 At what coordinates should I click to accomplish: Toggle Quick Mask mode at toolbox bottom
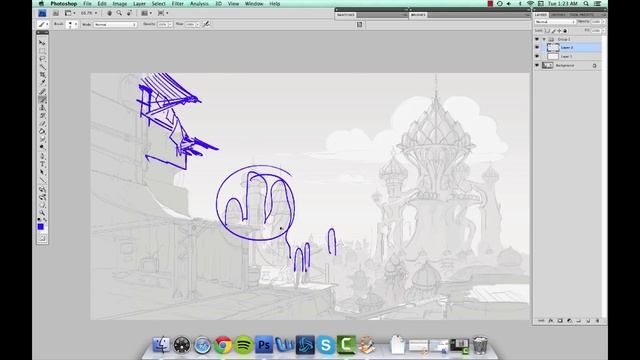(42, 238)
